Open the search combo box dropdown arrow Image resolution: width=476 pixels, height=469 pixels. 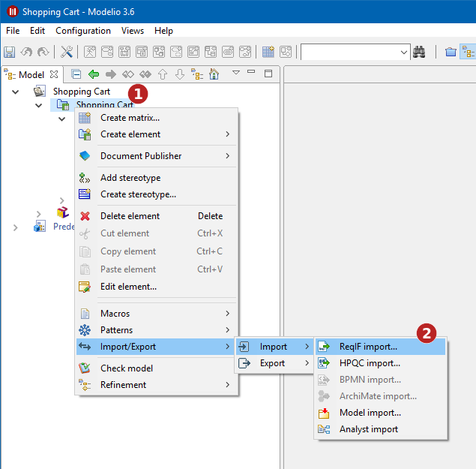404,53
